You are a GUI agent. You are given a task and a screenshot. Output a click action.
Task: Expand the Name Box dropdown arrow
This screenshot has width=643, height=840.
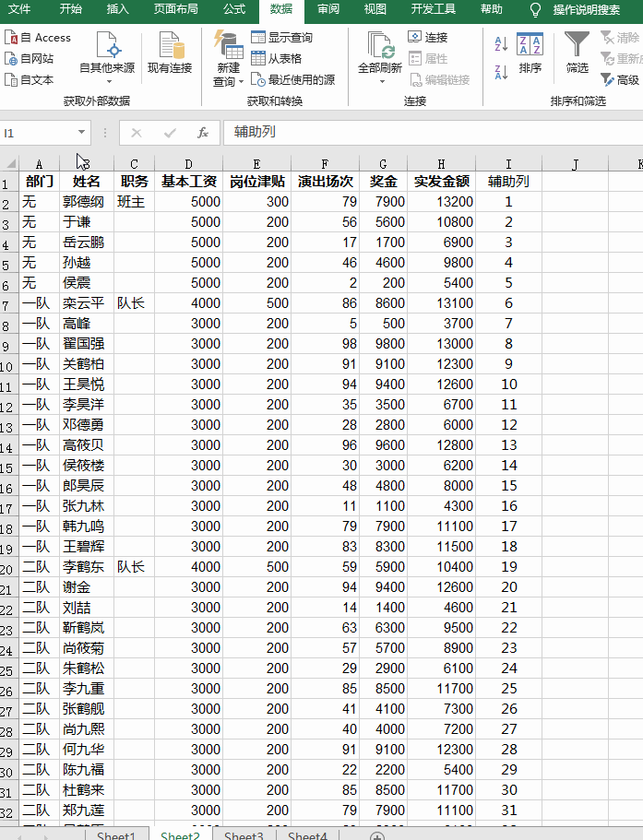pos(81,133)
